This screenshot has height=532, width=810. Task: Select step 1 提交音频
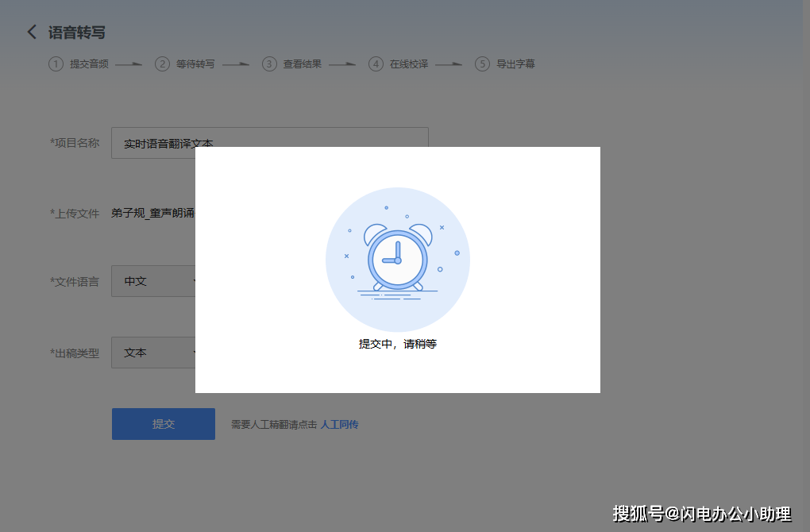[x=79, y=64]
